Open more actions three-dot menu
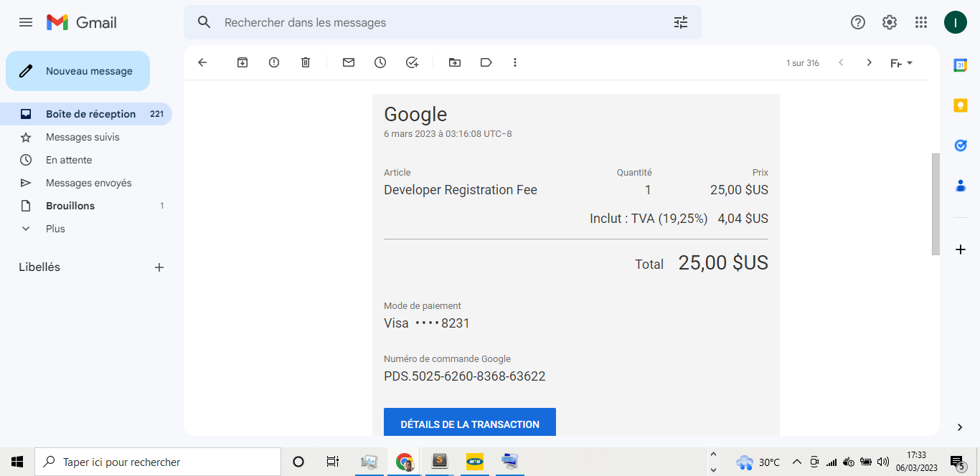 [x=515, y=62]
